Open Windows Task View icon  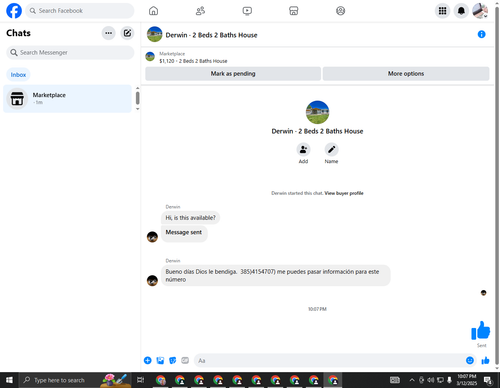point(140,380)
